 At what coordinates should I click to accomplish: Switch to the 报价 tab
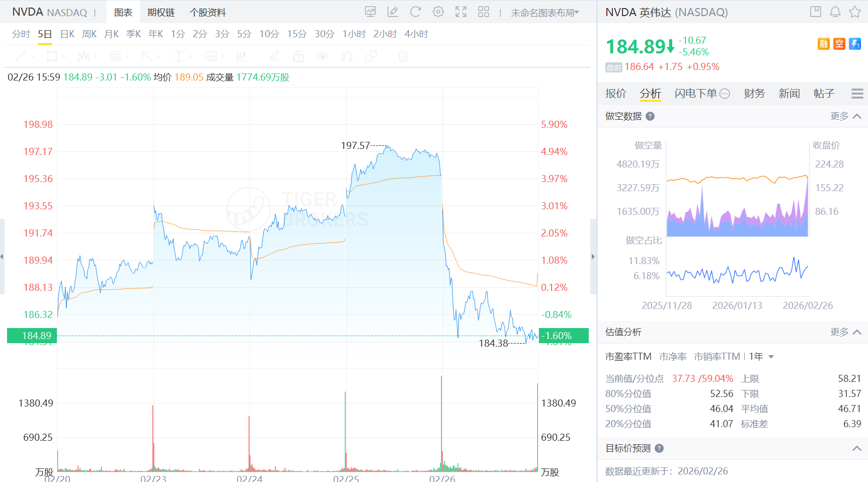click(616, 94)
